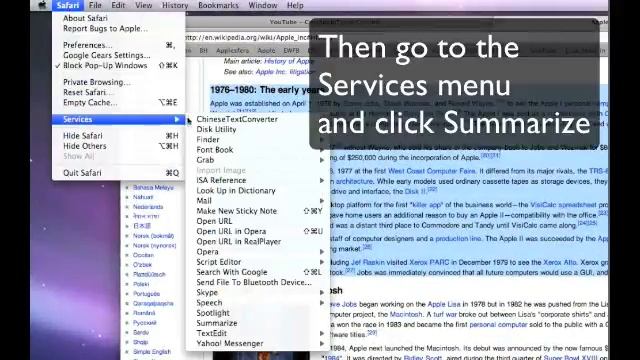
Task: Expand the Grab service submenu arrow
Action: tap(322, 160)
